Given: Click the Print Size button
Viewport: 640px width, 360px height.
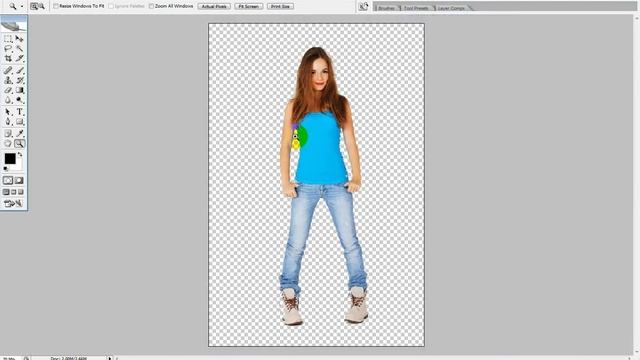Looking at the screenshot, I should [280, 6].
